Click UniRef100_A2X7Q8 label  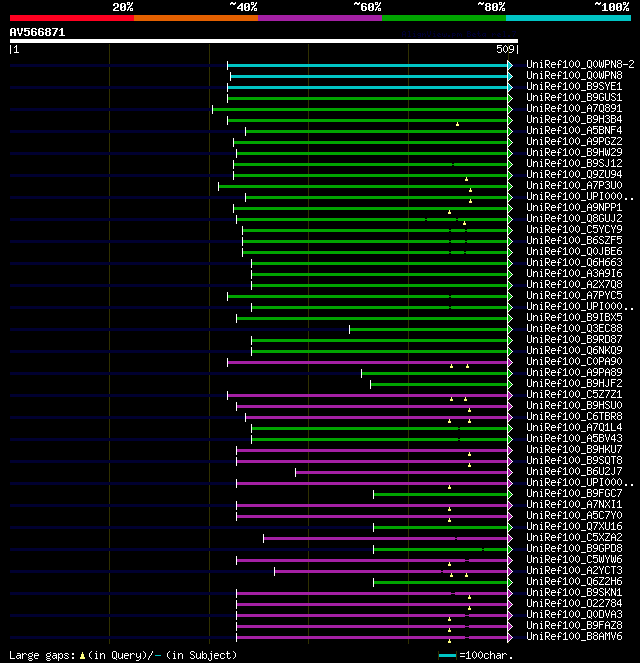(x=574, y=284)
